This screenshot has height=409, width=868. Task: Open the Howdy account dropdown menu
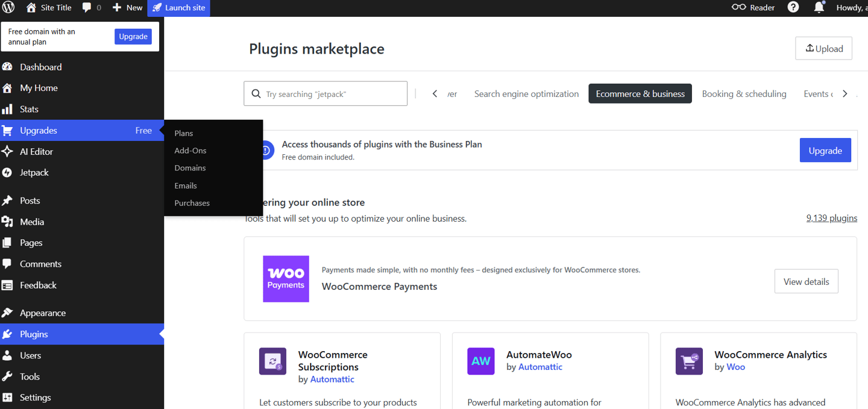850,8
